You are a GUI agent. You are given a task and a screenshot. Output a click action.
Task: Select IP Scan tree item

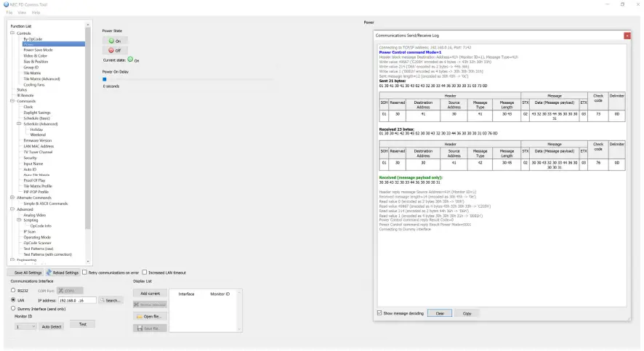[x=29, y=232]
